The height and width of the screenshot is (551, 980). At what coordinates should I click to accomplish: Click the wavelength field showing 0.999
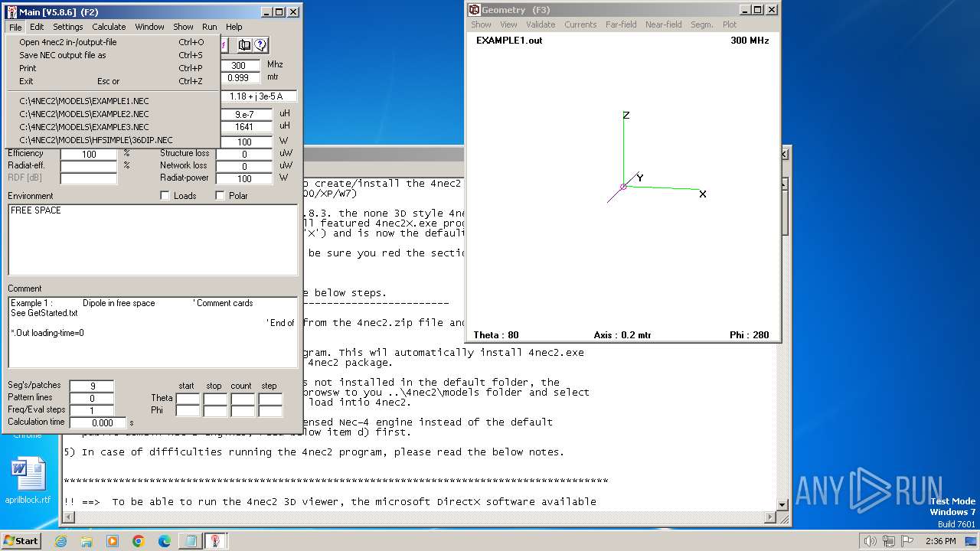240,78
